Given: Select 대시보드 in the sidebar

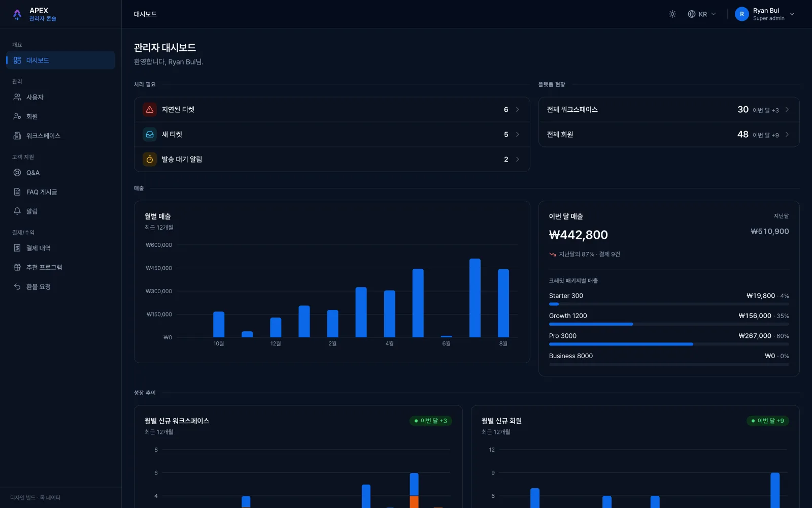Looking at the screenshot, I should [60, 60].
